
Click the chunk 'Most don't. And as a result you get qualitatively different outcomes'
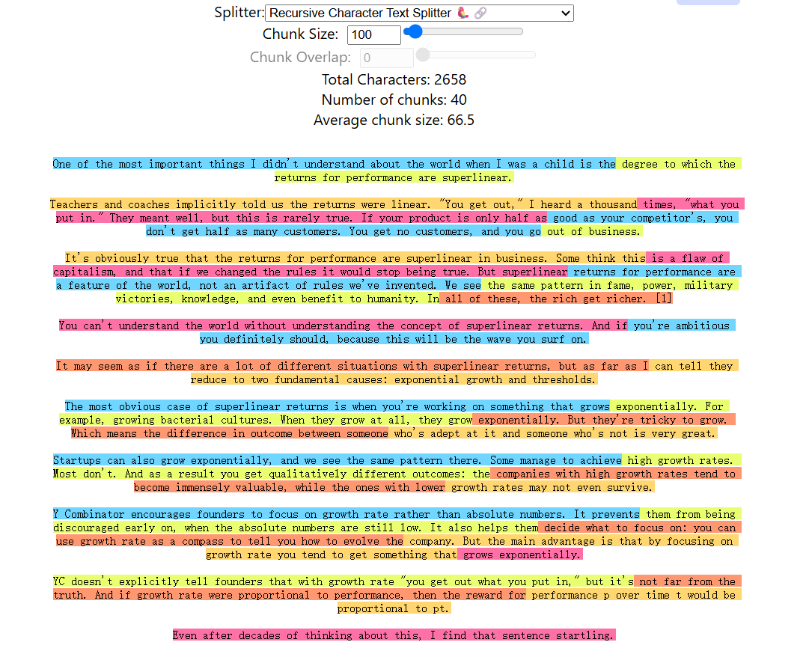(x=272, y=474)
